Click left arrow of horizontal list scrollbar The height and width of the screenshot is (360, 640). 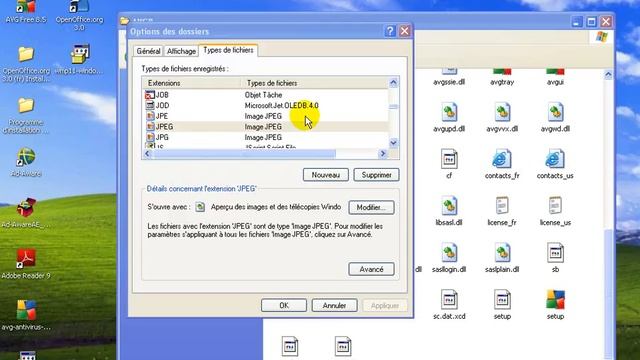148,154
